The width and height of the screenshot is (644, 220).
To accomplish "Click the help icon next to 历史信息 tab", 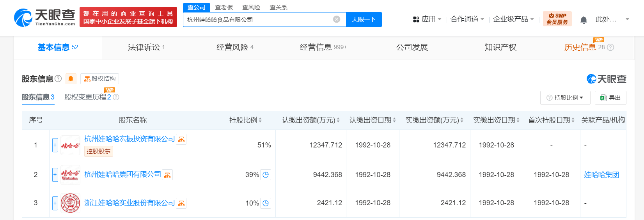I will tap(610, 47).
